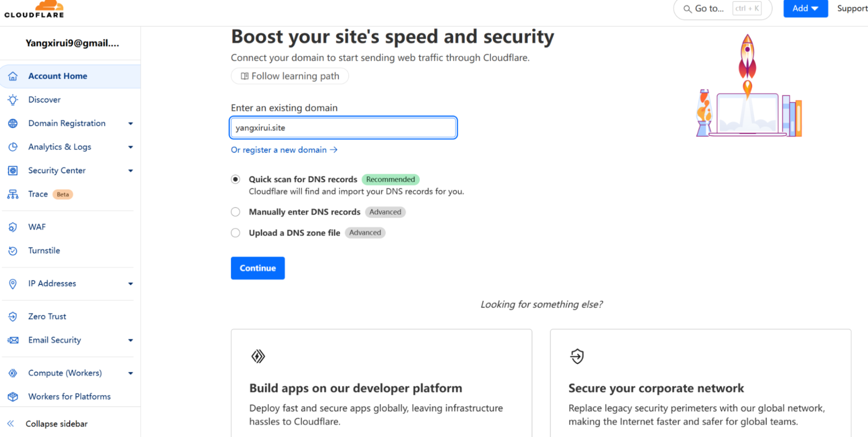Click the Recommended badge

click(x=390, y=179)
